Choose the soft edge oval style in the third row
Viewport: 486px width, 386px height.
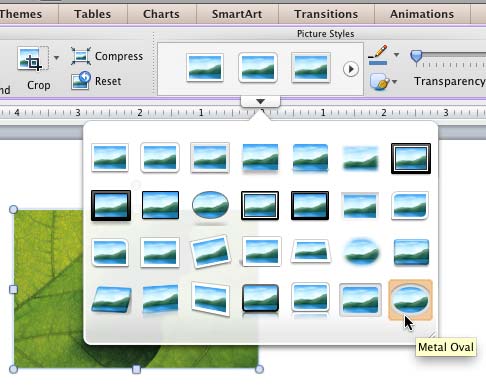pos(361,252)
